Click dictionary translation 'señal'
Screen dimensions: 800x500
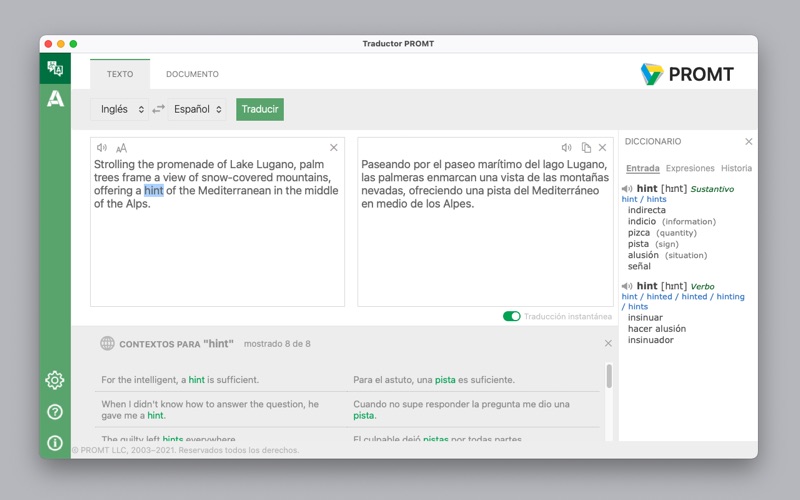pyautogui.click(x=639, y=266)
